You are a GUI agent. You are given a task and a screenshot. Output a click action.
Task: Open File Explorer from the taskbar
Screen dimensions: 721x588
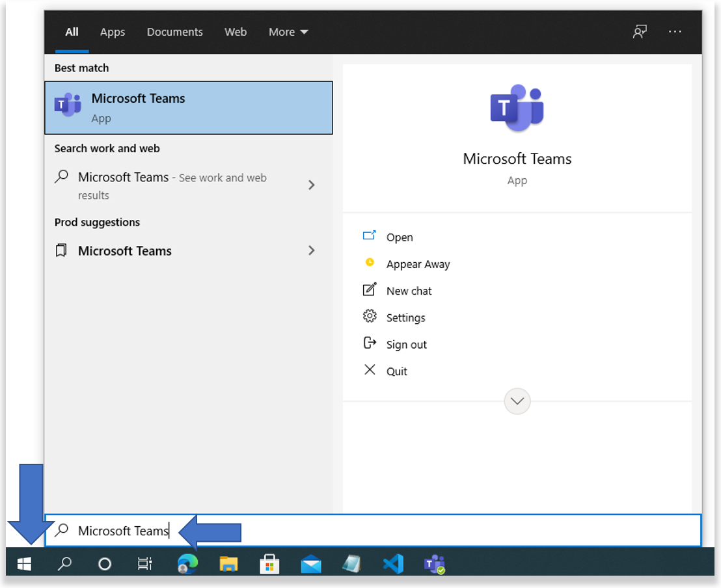click(x=228, y=564)
